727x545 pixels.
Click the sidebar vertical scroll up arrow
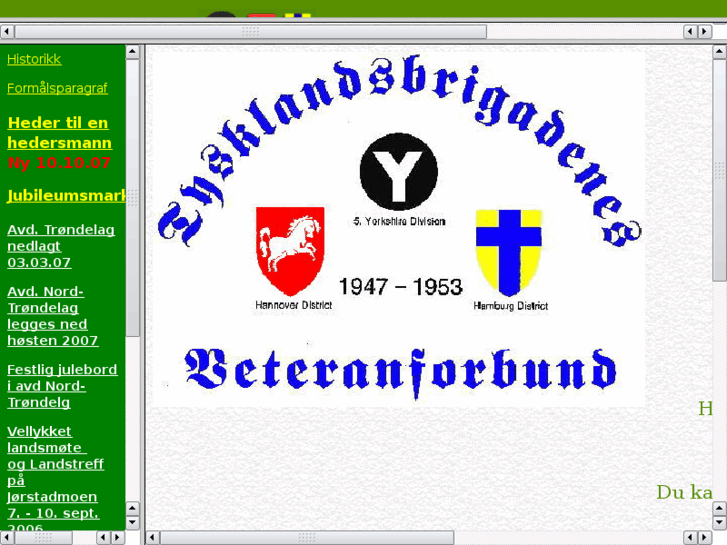point(132,51)
